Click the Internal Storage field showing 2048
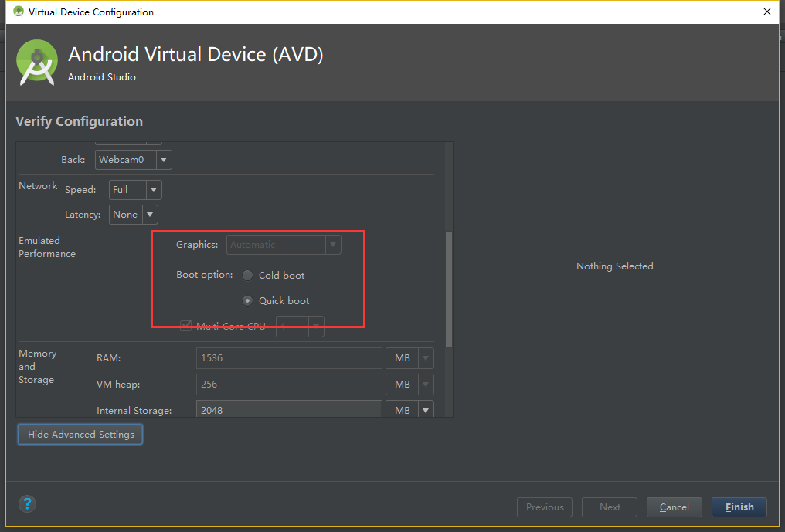The image size is (785, 532). point(290,409)
